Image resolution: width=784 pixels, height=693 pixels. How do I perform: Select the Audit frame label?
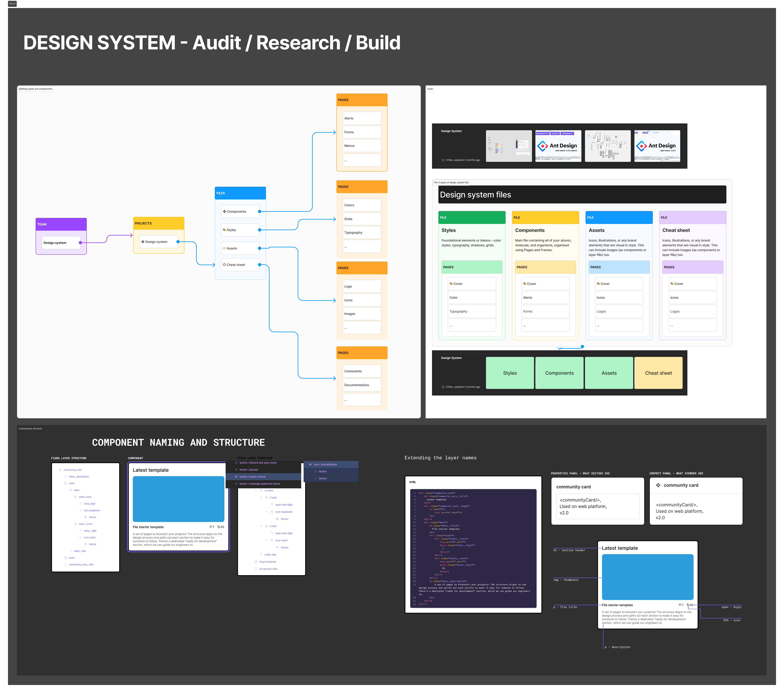pos(430,89)
